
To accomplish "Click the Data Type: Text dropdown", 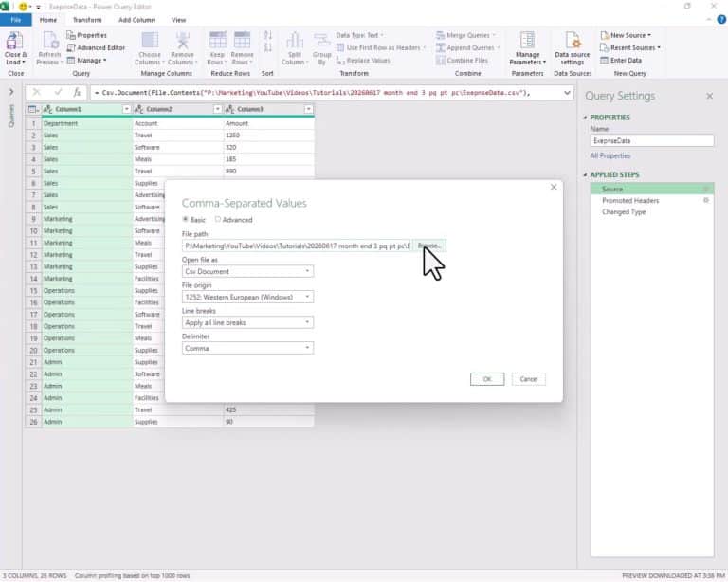I will click(x=360, y=35).
